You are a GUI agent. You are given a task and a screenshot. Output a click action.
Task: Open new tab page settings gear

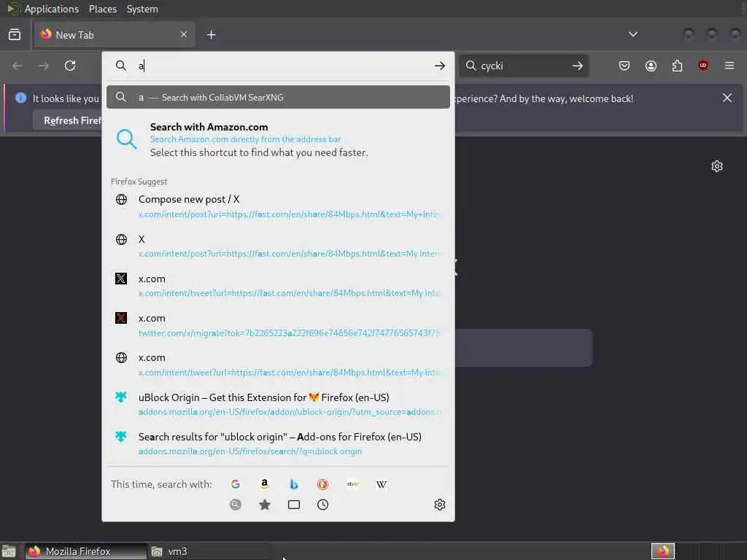coord(716,166)
